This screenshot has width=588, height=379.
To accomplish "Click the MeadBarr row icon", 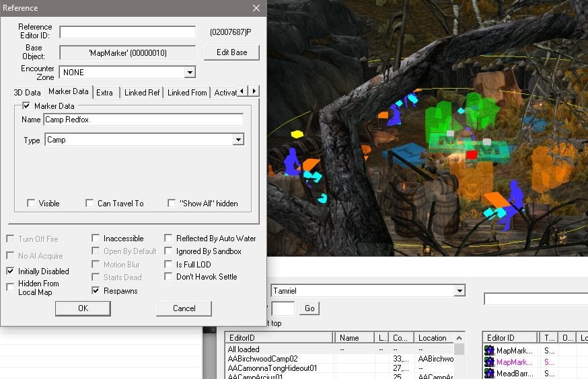I will [x=489, y=374].
